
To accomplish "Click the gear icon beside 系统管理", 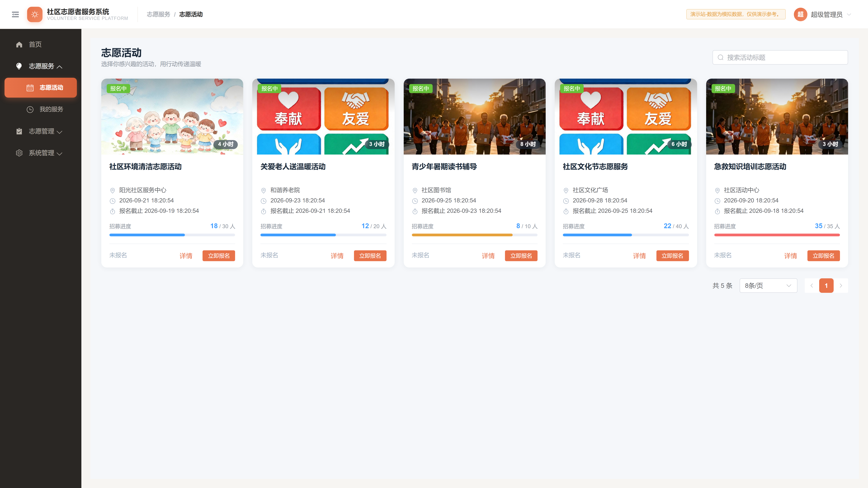I will pos(19,153).
